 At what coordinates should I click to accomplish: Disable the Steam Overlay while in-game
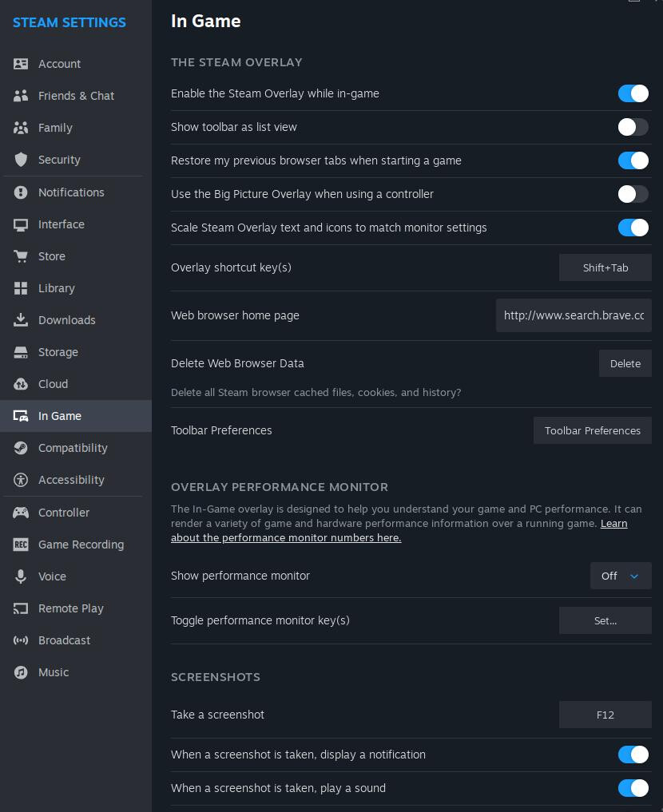pyautogui.click(x=633, y=93)
